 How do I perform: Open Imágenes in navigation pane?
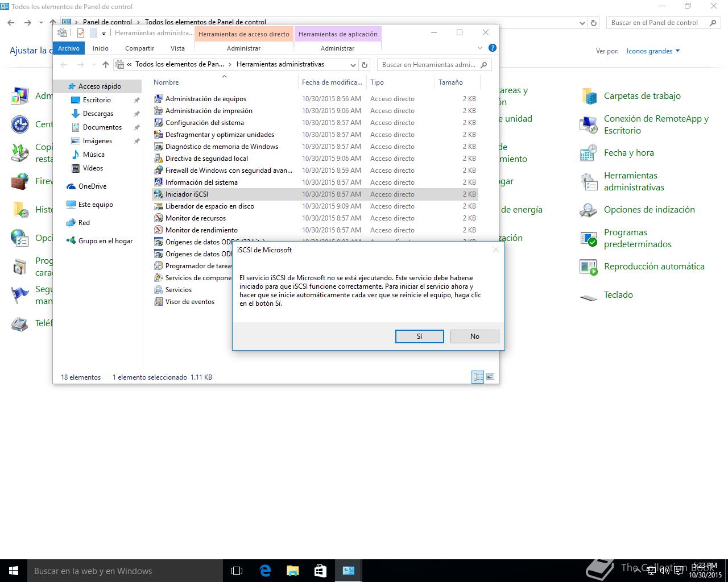(x=97, y=141)
